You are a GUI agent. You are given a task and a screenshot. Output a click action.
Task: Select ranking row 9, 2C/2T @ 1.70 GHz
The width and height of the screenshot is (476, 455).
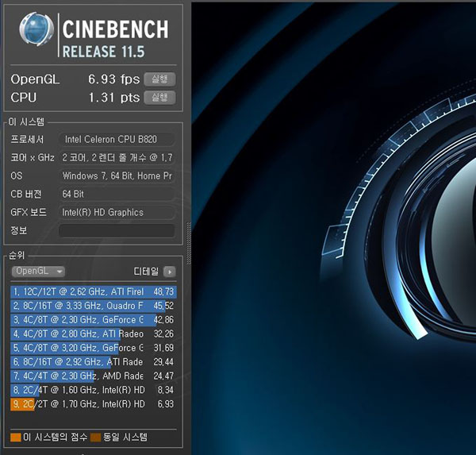click(x=94, y=404)
